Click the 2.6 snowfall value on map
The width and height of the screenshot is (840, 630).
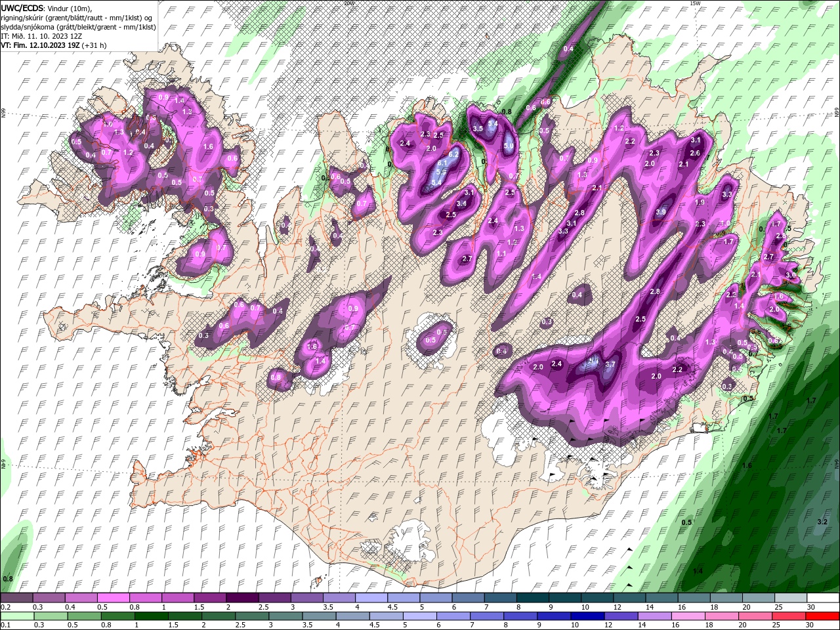point(695,153)
